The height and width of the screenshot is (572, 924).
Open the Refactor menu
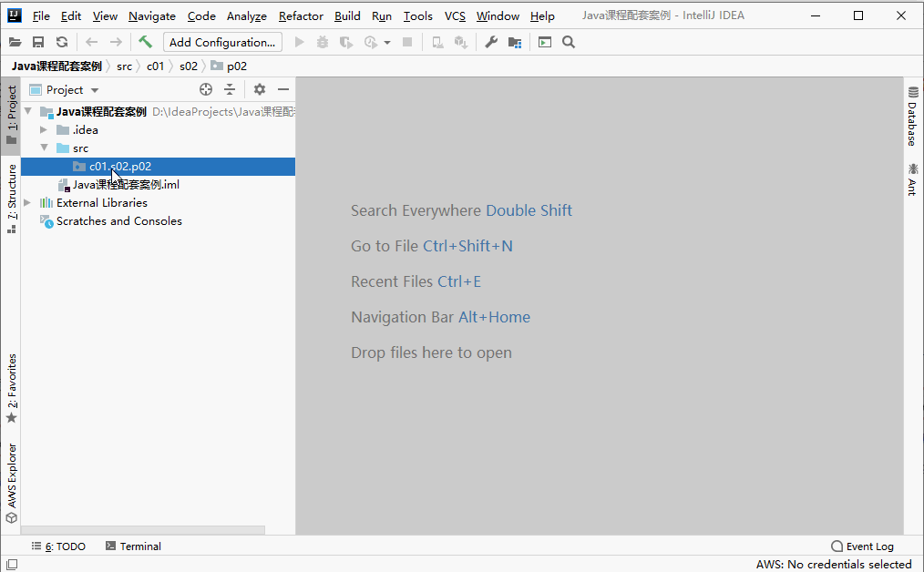(x=301, y=15)
